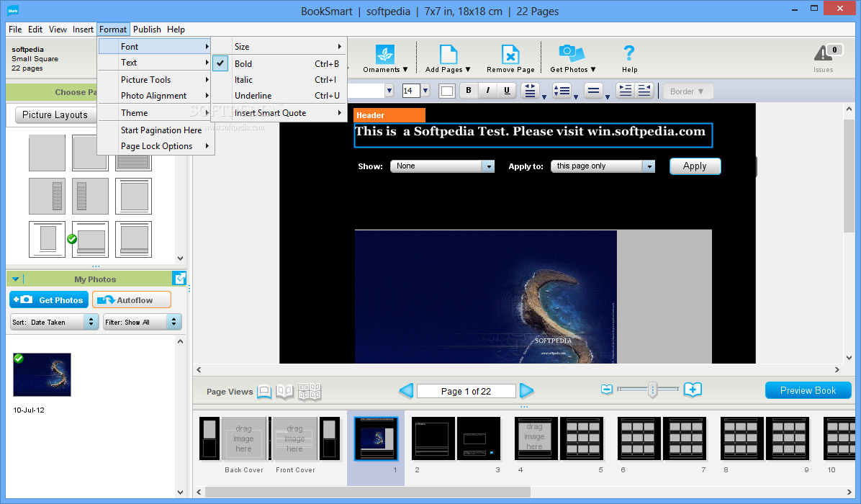Toggle the bold B toolbar button
861x504 pixels.
click(469, 91)
